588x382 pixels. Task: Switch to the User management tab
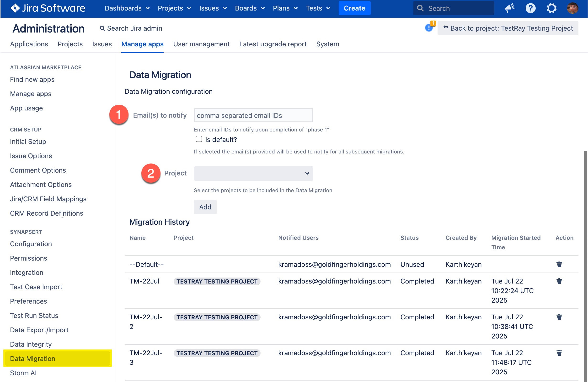pos(201,44)
